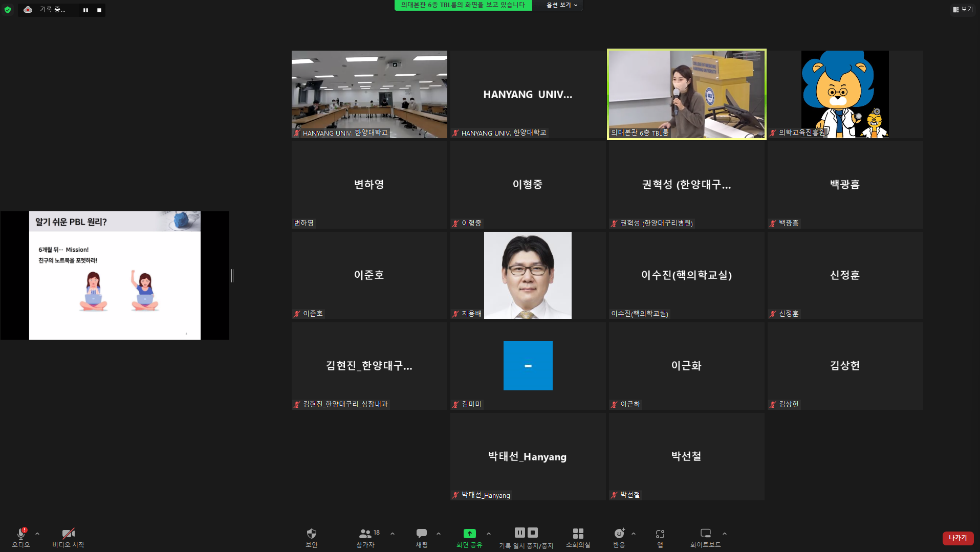Open the Reactions (반응) smiley icon

click(619, 534)
